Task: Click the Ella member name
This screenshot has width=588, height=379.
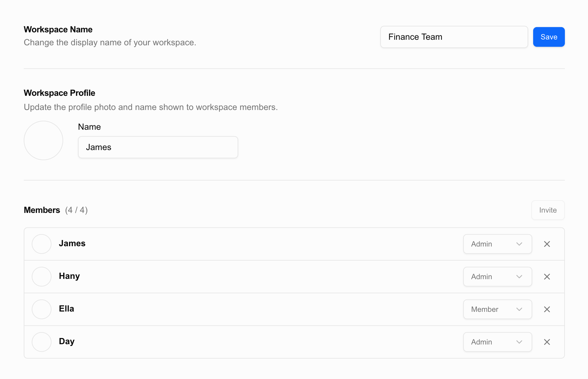Action: pos(67,309)
